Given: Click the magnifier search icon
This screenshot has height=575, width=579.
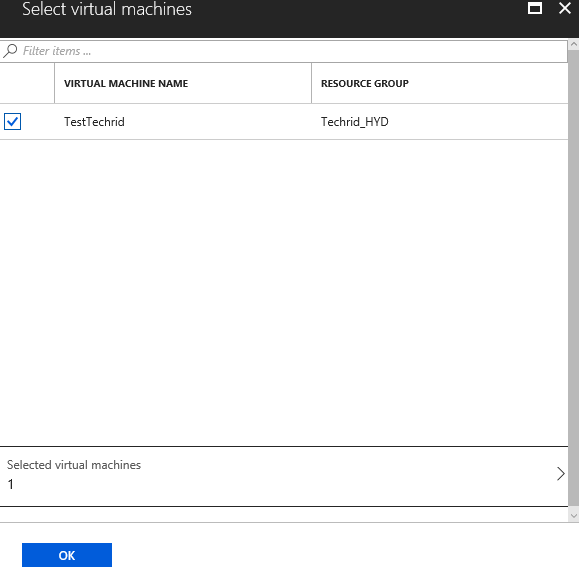Looking at the screenshot, I should tap(10, 51).
